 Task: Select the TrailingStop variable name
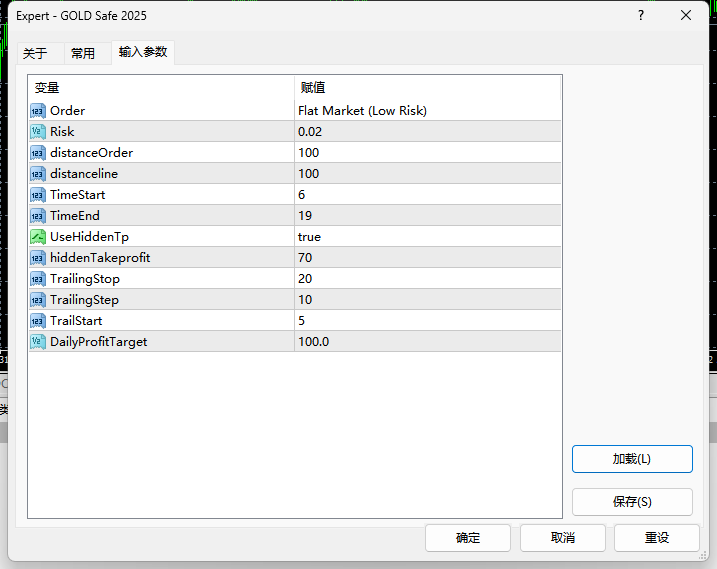point(85,279)
